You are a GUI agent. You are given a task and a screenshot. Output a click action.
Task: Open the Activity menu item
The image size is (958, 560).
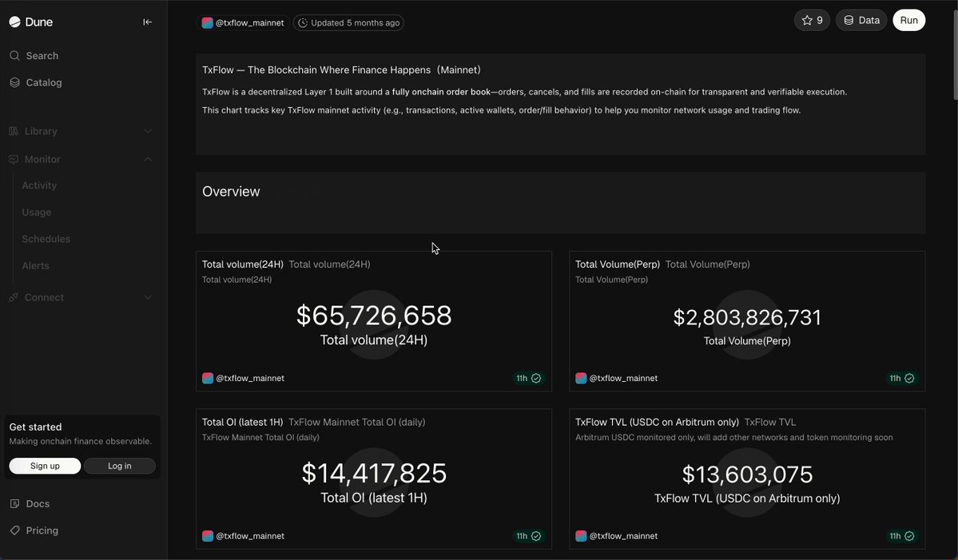(39, 185)
